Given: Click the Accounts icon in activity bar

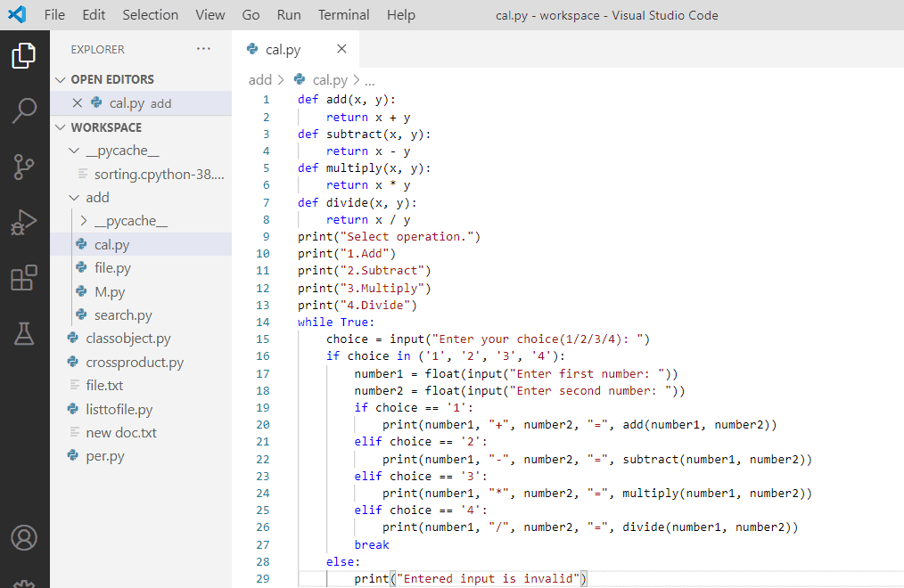Looking at the screenshot, I should (24, 538).
